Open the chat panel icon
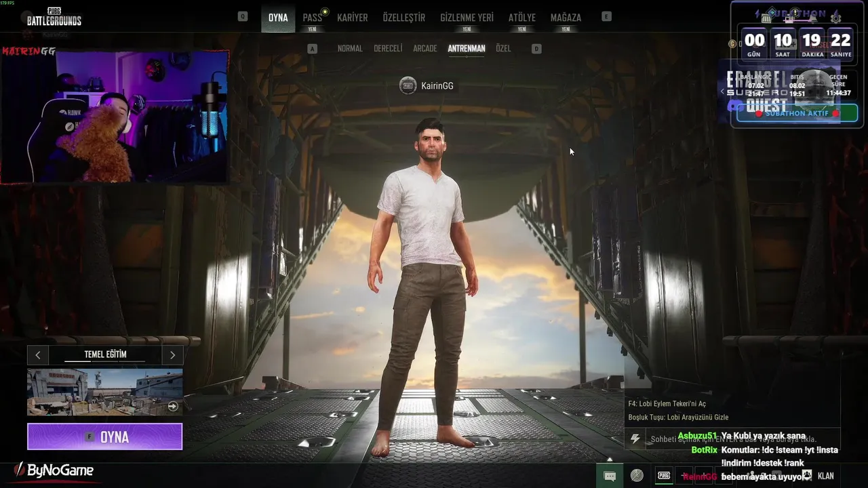 pyautogui.click(x=610, y=476)
